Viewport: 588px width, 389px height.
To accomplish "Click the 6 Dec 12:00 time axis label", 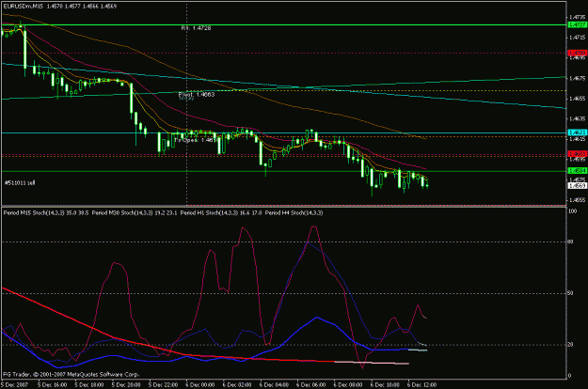I will click(x=421, y=384).
